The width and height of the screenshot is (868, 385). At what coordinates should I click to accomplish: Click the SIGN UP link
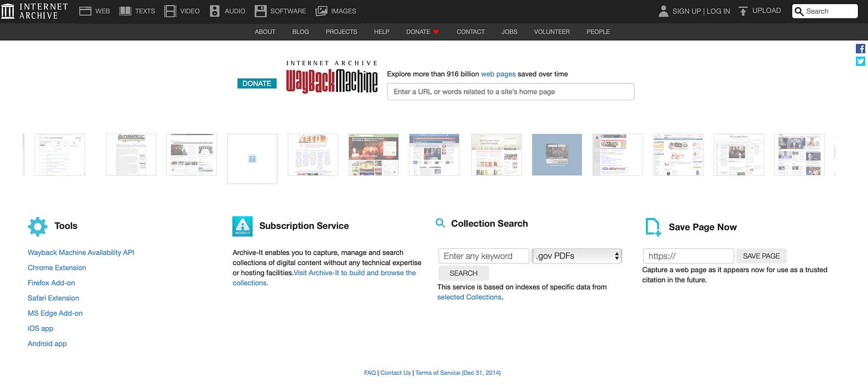pyautogui.click(x=687, y=11)
